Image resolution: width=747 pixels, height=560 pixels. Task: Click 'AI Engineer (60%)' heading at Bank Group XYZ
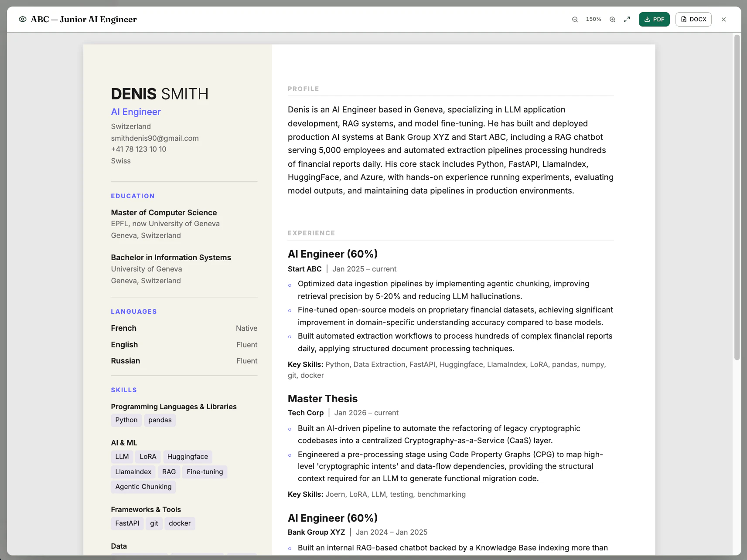[333, 518]
